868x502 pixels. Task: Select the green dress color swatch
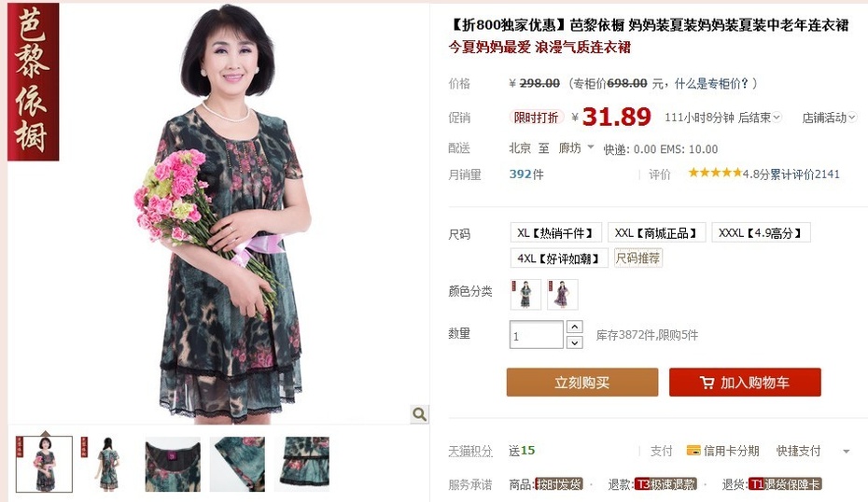525,294
